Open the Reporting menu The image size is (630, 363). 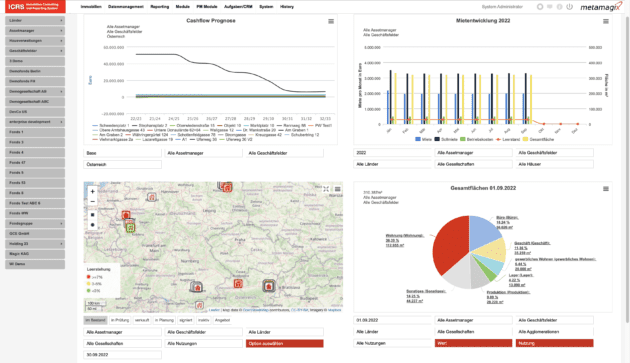pyautogui.click(x=160, y=7)
